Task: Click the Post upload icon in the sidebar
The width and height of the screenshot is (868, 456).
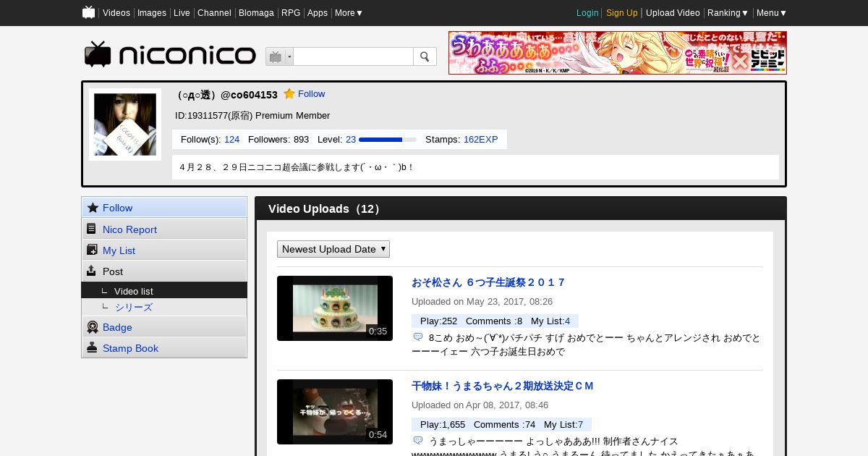Action: coord(92,271)
